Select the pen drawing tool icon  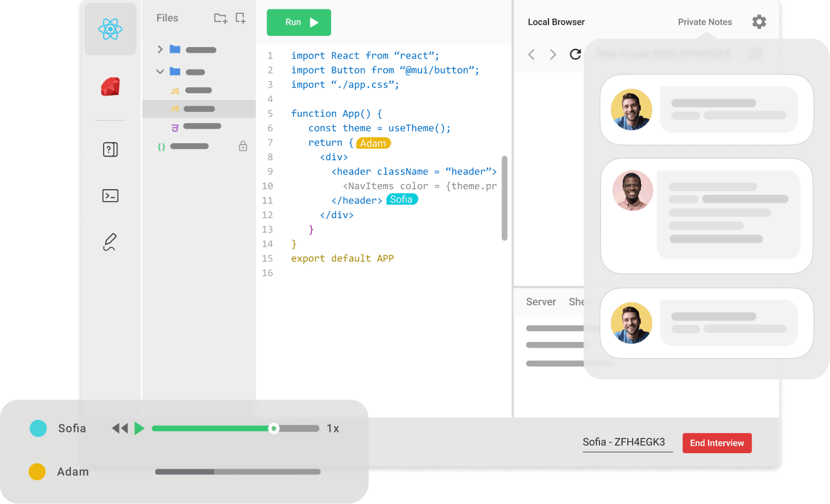(110, 242)
